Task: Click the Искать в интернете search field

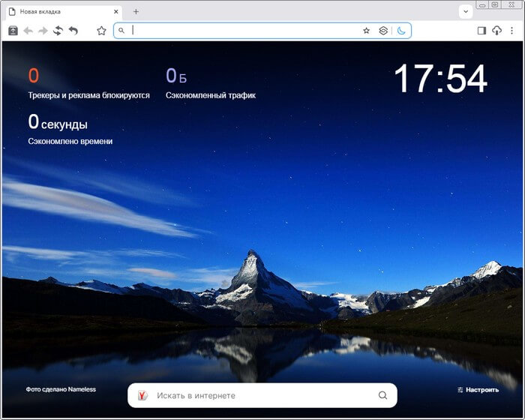Action: coord(262,395)
